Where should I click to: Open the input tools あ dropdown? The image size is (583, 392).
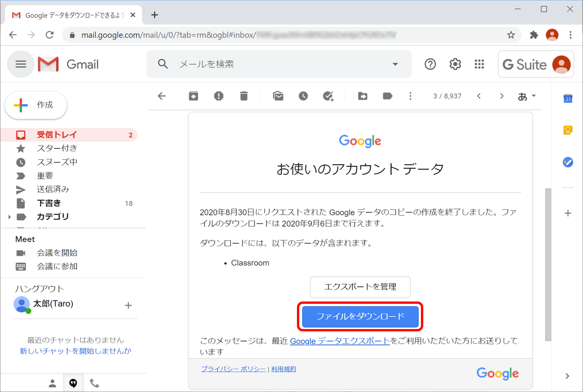click(527, 96)
